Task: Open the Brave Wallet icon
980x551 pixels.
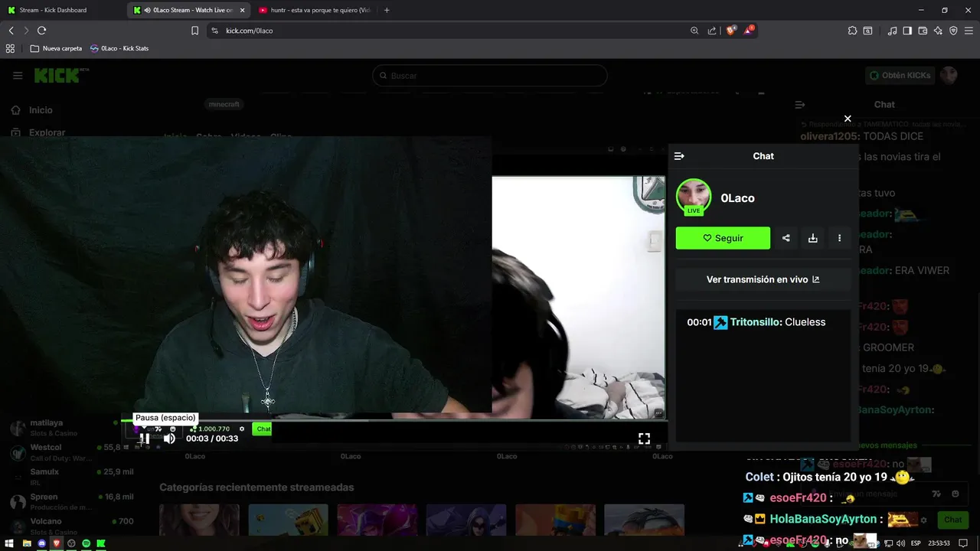Action: click(x=923, y=31)
